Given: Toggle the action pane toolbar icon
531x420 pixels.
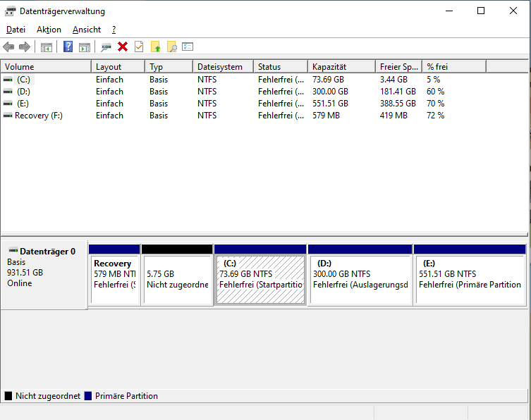Looking at the screenshot, I should point(85,47).
